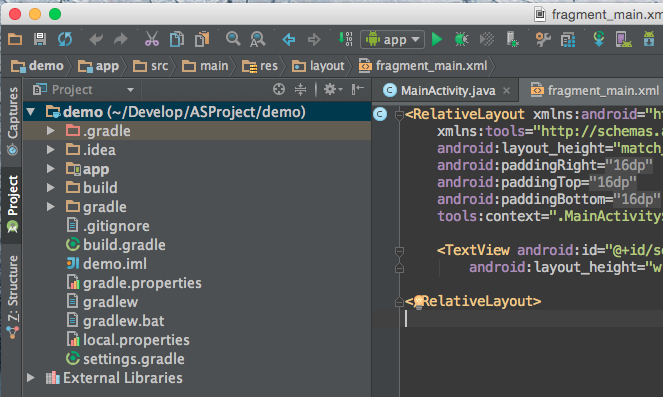
Task: Open the app run configuration dropdown
Action: click(392, 40)
